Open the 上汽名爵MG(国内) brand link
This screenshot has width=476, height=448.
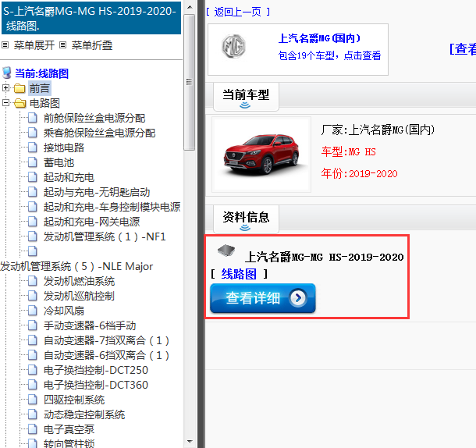(x=319, y=38)
